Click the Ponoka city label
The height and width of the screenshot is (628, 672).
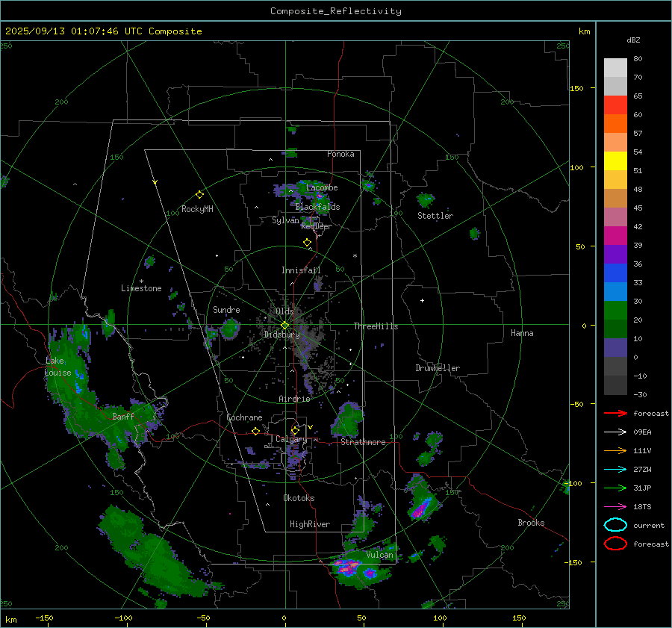[x=340, y=154]
